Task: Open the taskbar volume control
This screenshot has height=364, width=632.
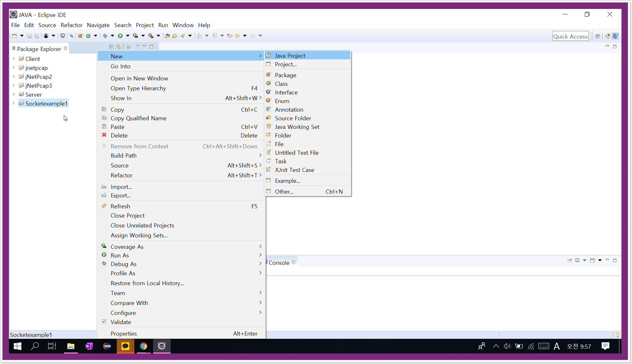Action: click(507, 346)
